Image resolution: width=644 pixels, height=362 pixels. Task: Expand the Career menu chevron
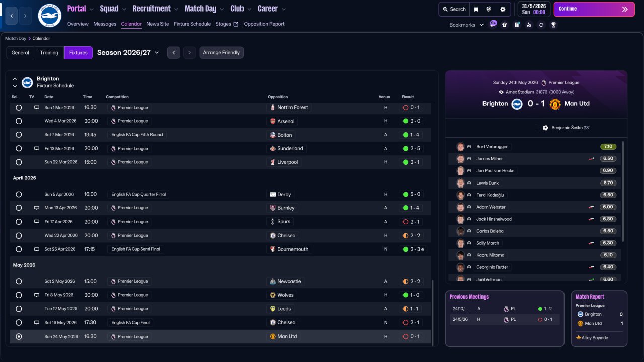pos(283,9)
